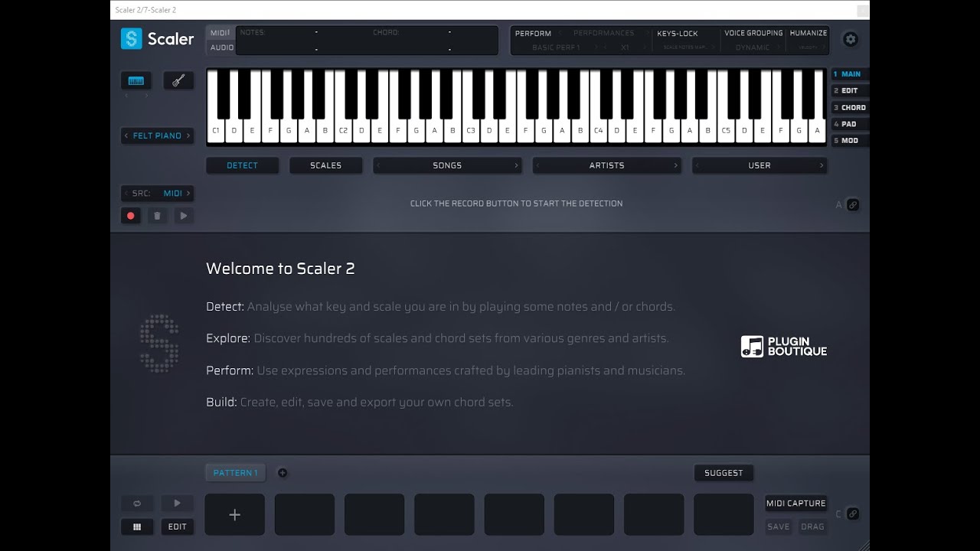Click the Scaler logo icon
This screenshot has height=551, width=980.
132,39
